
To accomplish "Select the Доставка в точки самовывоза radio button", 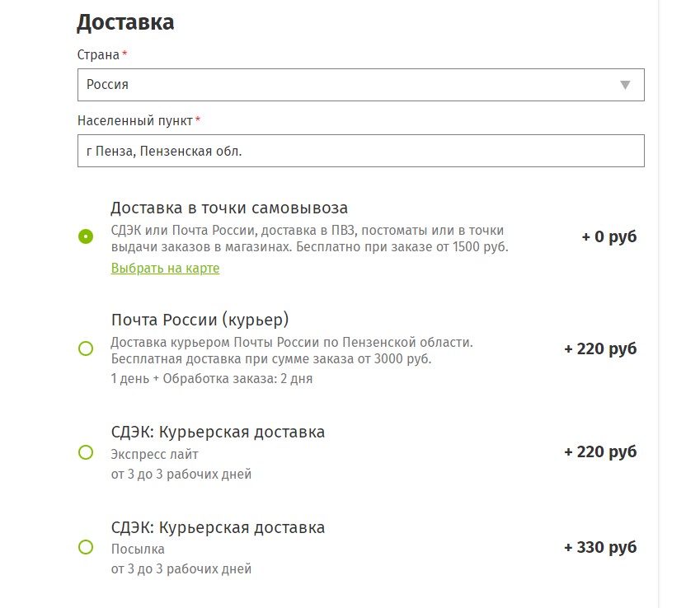I will [x=86, y=236].
